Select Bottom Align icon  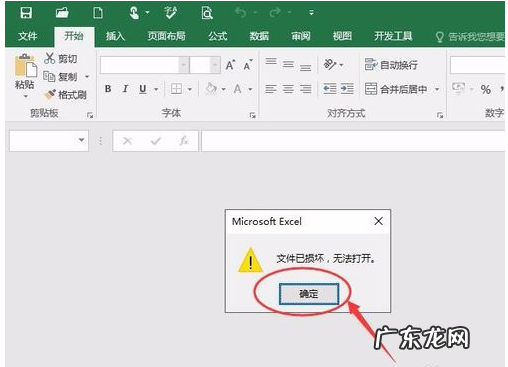click(x=306, y=67)
